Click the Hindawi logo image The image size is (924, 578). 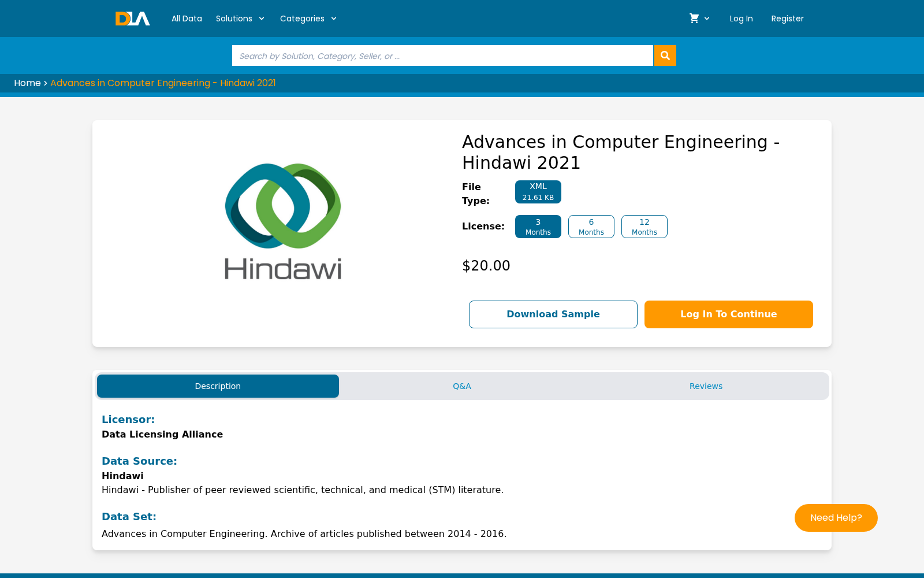283,221
